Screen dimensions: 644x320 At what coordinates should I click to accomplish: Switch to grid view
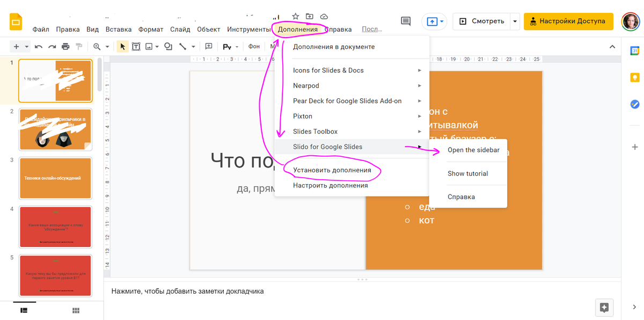point(76,310)
